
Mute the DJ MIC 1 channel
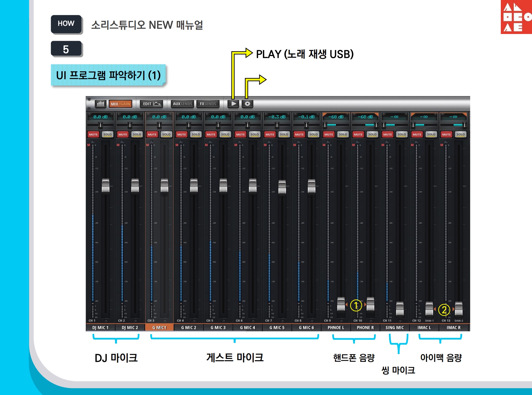(93, 135)
